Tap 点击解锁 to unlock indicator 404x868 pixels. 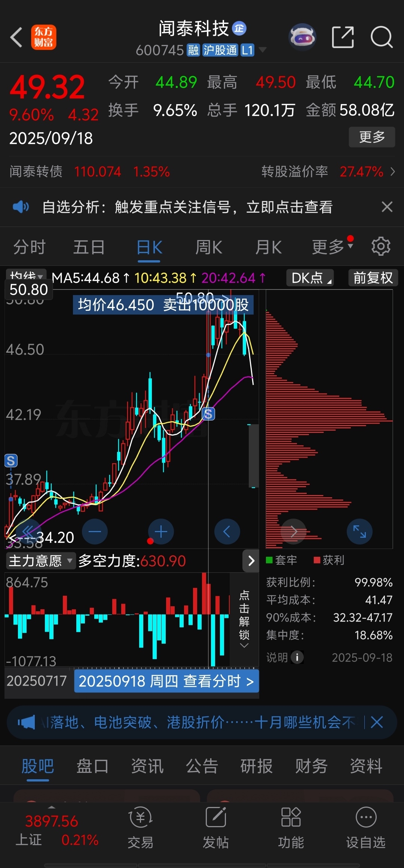(244, 619)
